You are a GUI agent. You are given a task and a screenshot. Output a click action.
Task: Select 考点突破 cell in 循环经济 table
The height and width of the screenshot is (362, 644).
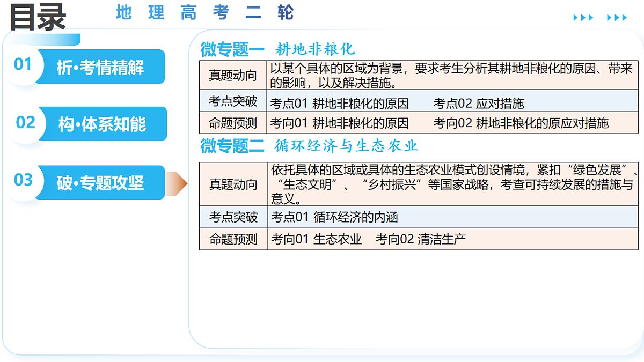point(233,217)
